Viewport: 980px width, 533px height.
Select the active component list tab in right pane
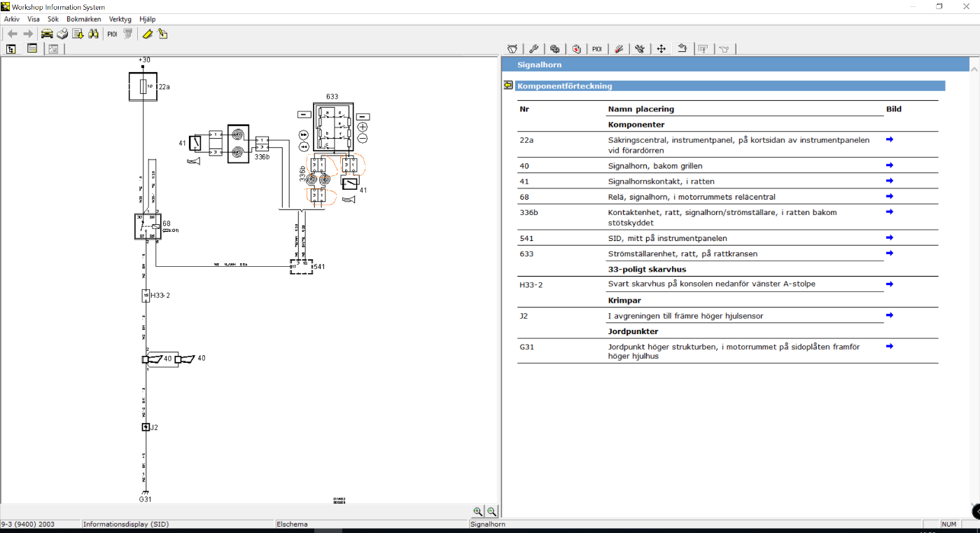click(x=682, y=48)
